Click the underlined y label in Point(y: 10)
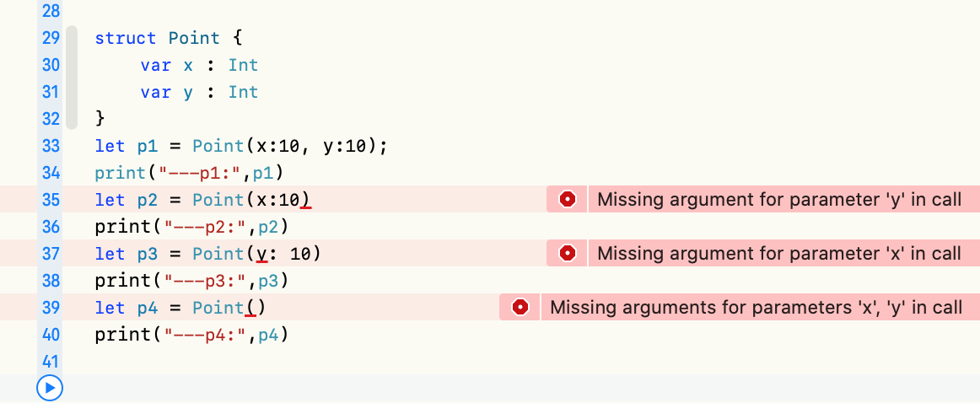Image resolution: width=980 pixels, height=403 pixels. click(x=261, y=255)
